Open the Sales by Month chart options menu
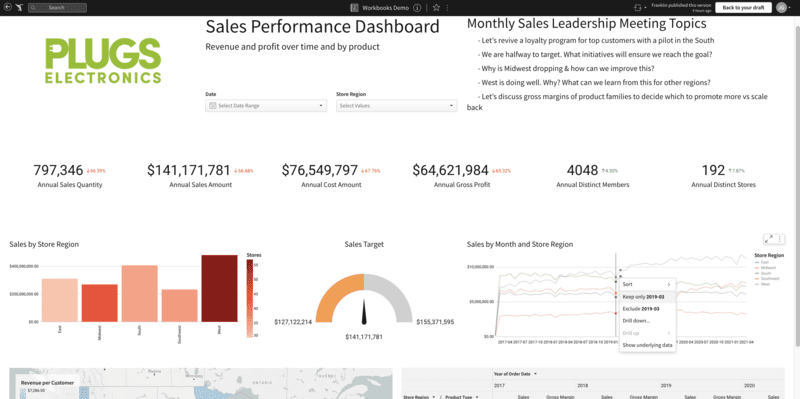Image resolution: width=800 pixels, height=399 pixels. coord(780,239)
